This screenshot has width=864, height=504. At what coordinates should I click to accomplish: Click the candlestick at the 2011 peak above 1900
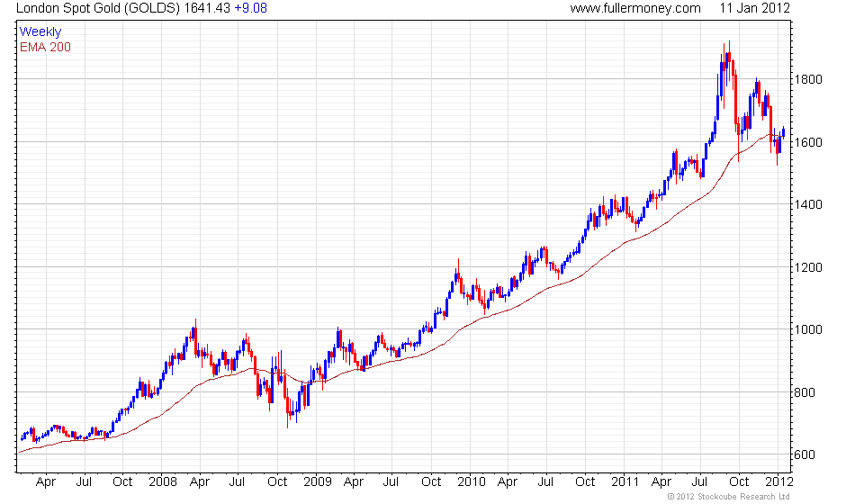click(729, 60)
